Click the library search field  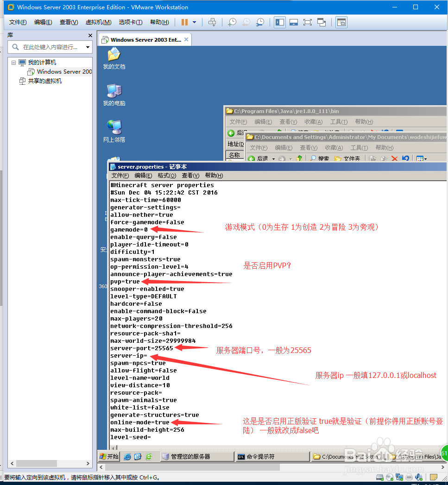pyautogui.click(x=50, y=47)
